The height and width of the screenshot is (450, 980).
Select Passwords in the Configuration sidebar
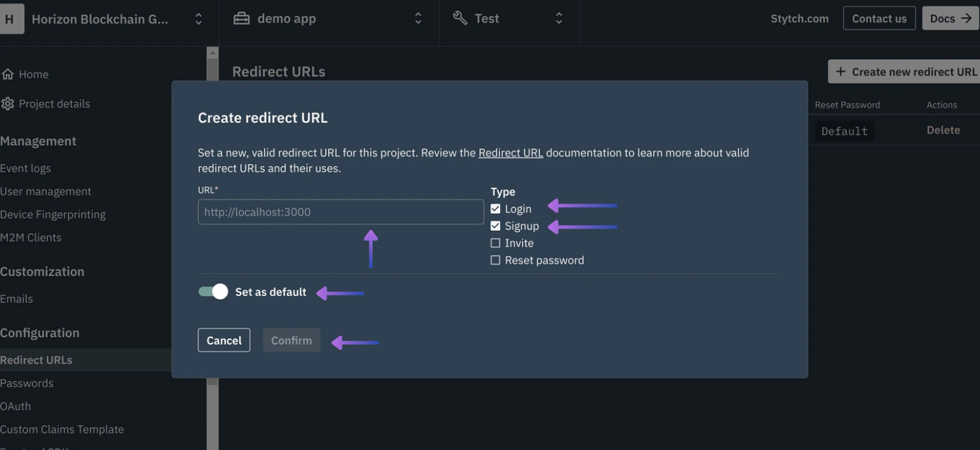[x=27, y=382]
